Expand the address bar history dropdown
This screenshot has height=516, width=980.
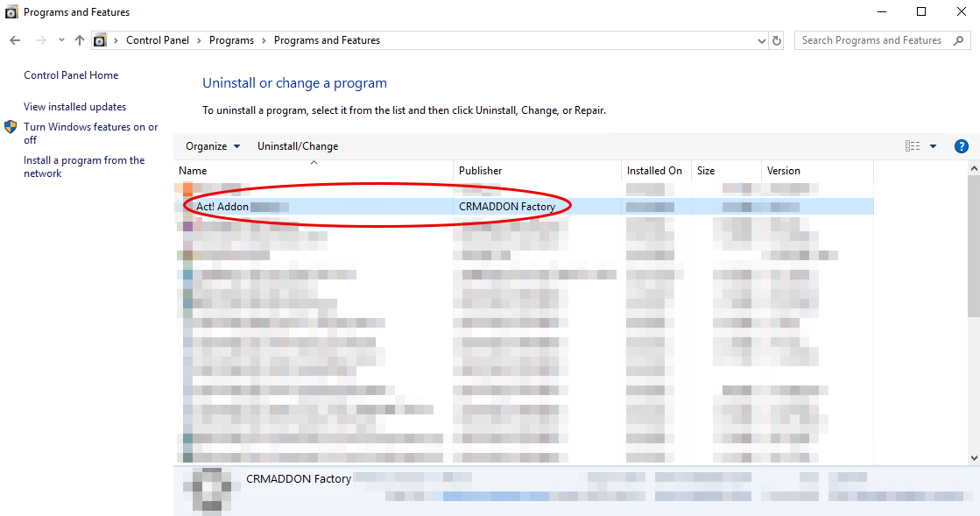tap(761, 40)
